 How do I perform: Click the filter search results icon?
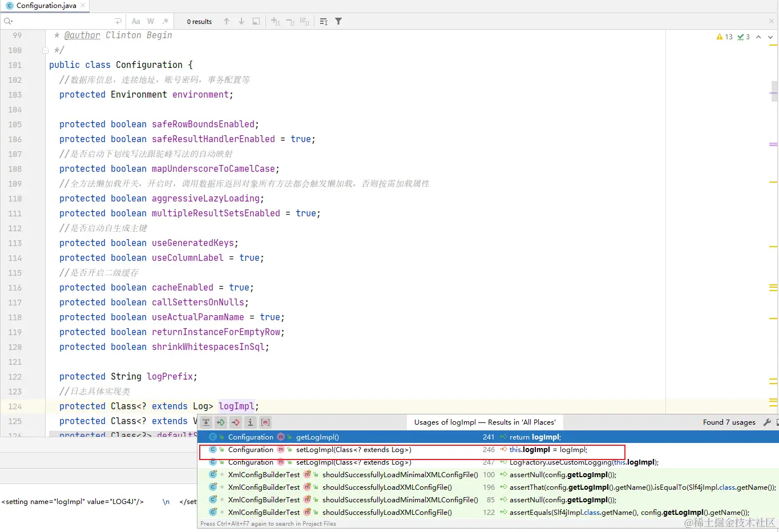(338, 21)
